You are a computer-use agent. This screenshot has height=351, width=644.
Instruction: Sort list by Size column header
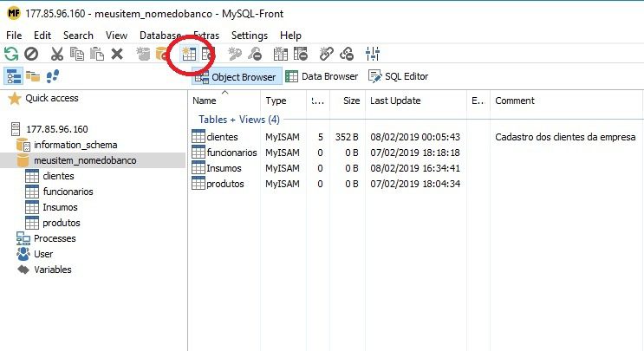[x=347, y=101]
